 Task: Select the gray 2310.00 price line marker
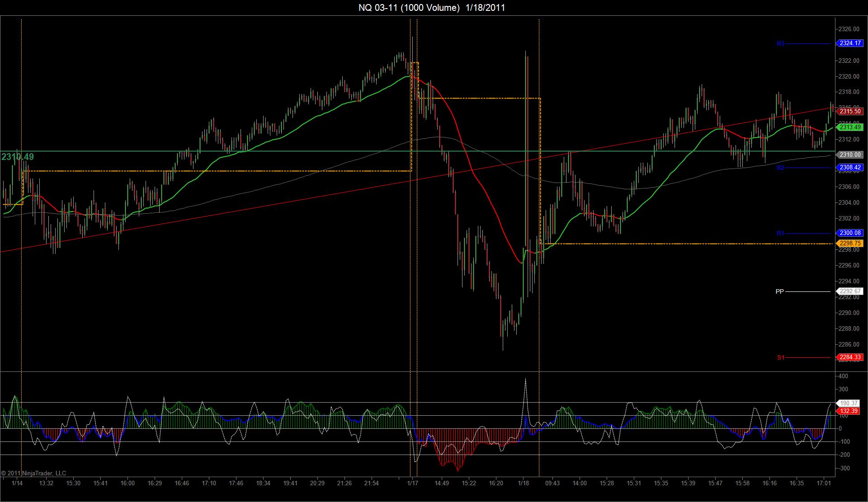850,155
